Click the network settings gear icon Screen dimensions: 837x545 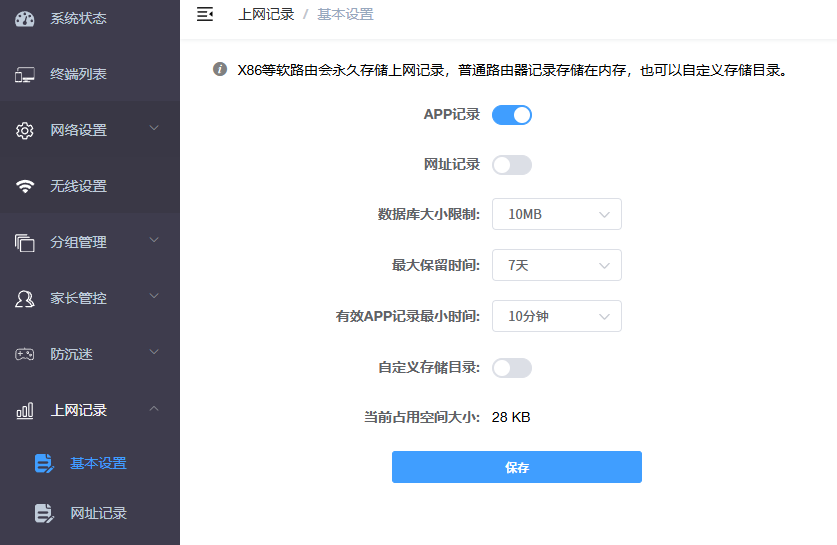pyautogui.click(x=25, y=130)
